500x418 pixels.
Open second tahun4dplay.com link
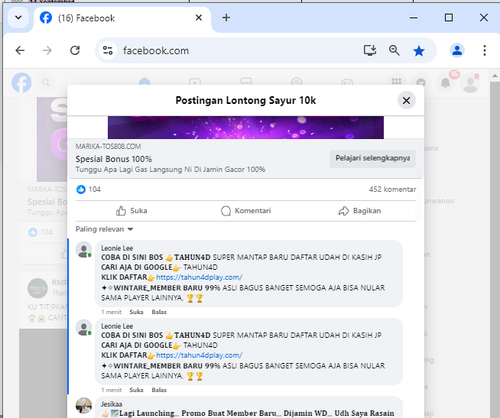tap(199, 355)
